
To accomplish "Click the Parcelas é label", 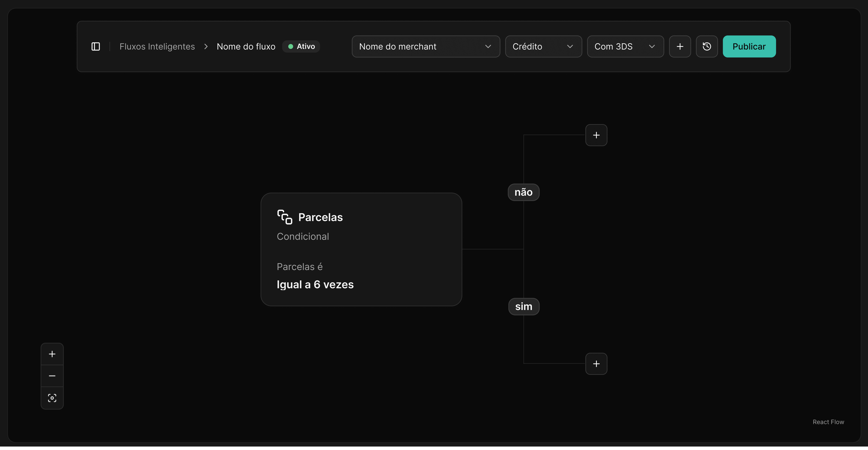I will [300, 267].
